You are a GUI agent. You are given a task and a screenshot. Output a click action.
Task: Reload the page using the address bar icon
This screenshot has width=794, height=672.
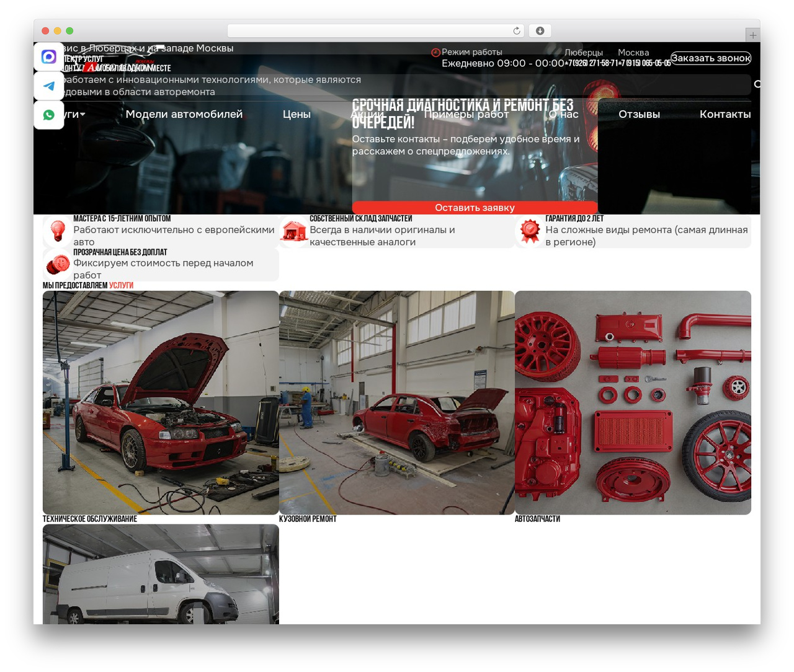coord(517,31)
